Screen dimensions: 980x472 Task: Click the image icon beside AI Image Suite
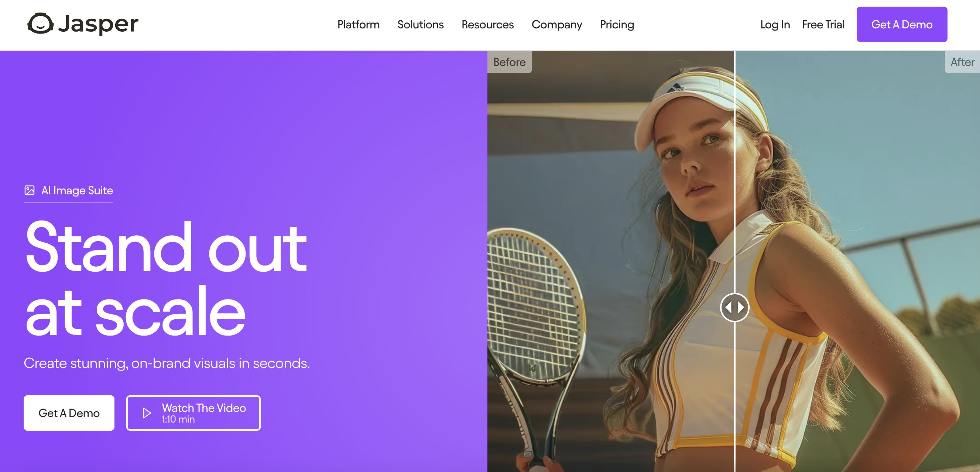tap(30, 190)
